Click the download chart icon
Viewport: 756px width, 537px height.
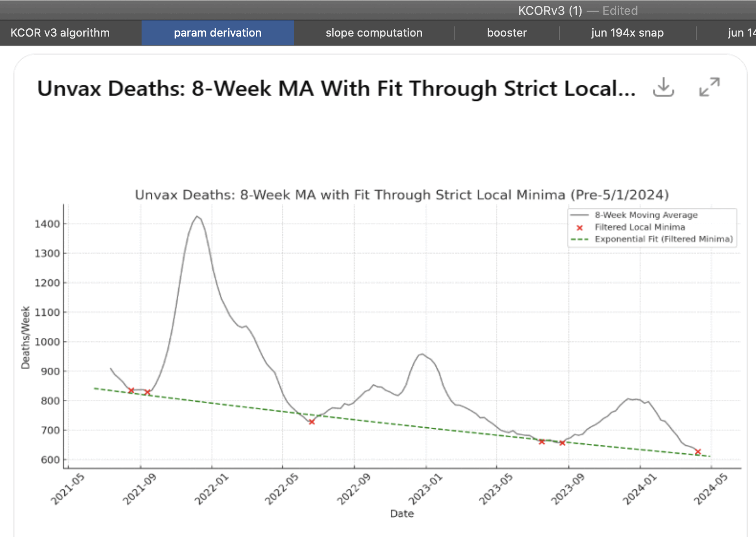[663, 87]
